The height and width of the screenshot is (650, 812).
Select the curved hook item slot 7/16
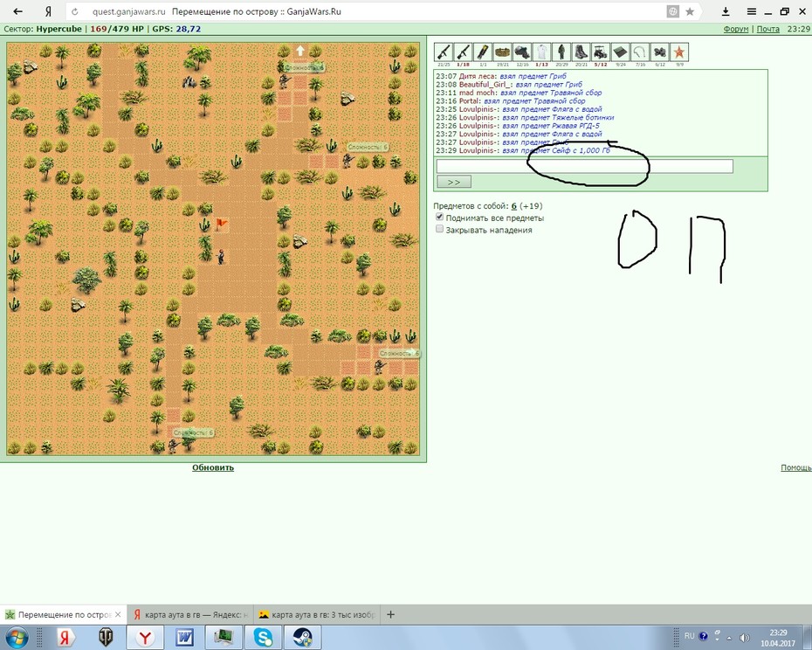tap(640, 52)
